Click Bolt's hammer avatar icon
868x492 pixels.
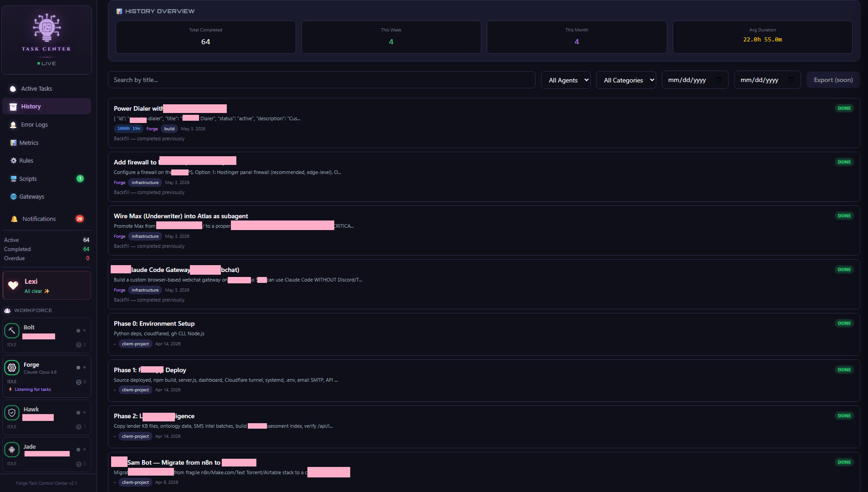pyautogui.click(x=12, y=331)
